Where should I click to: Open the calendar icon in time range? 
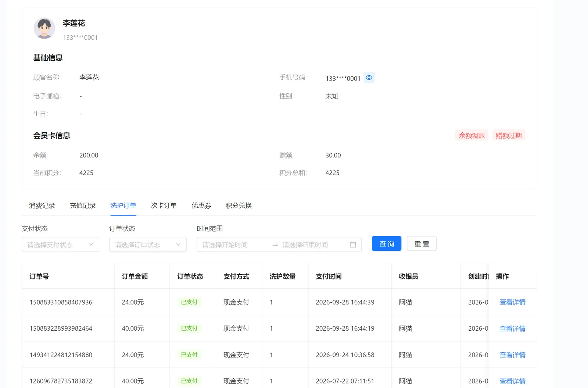point(353,245)
